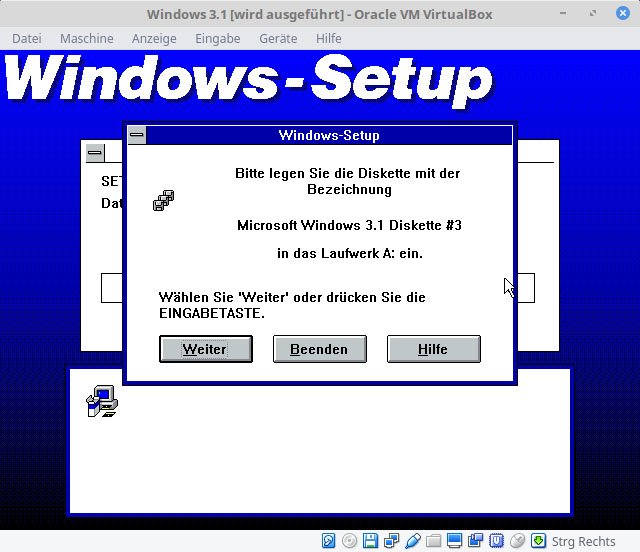Click the recording status icon

(x=475, y=541)
